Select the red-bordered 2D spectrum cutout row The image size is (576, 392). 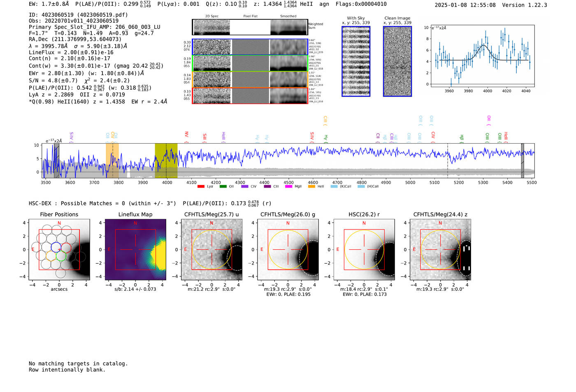tap(250, 95)
